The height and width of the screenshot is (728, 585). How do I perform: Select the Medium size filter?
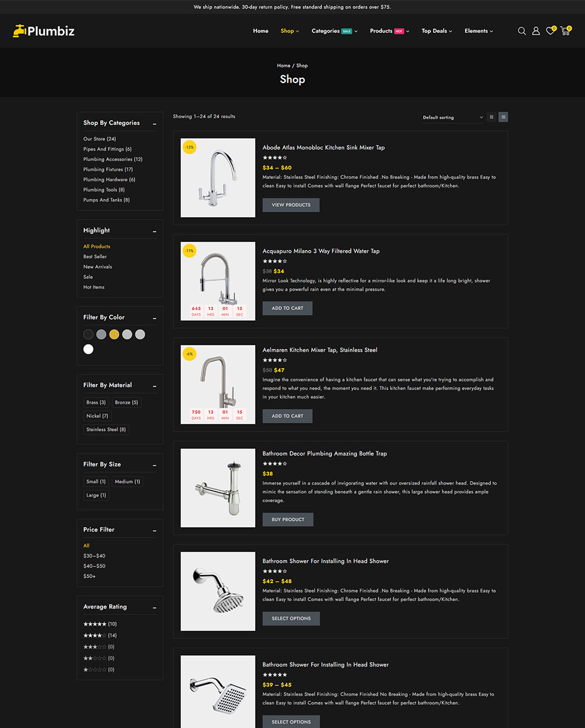(x=127, y=482)
